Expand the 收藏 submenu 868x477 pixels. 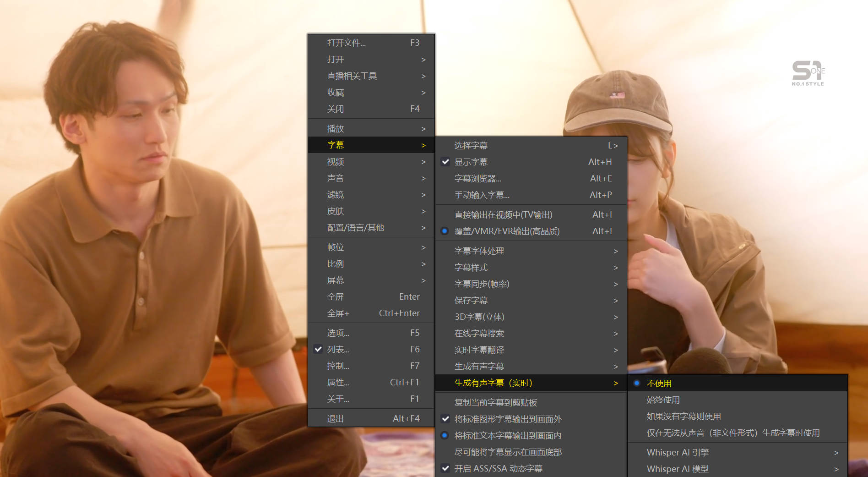(x=371, y=93)
